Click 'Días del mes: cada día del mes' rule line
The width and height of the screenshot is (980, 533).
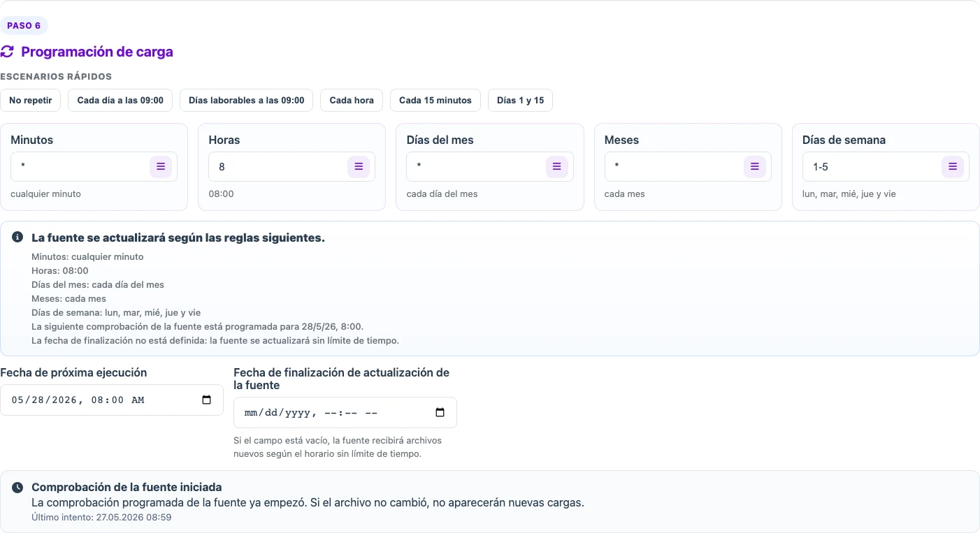coord(98,284)
